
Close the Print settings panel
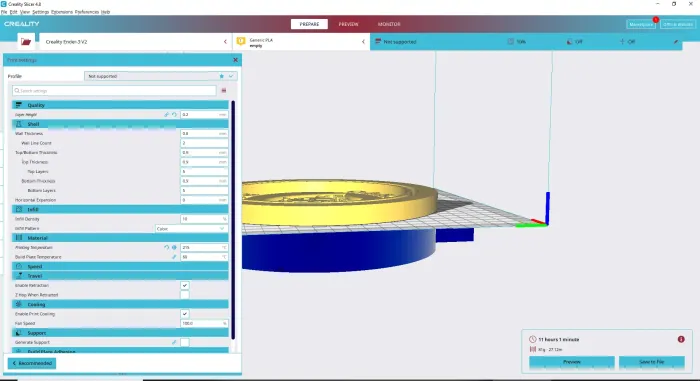(x=235, y=60)
